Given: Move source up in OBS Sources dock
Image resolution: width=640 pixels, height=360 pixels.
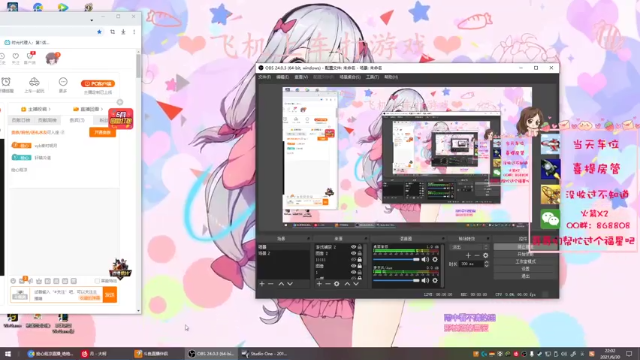Looking at the screenshot, I should (347, 284).
